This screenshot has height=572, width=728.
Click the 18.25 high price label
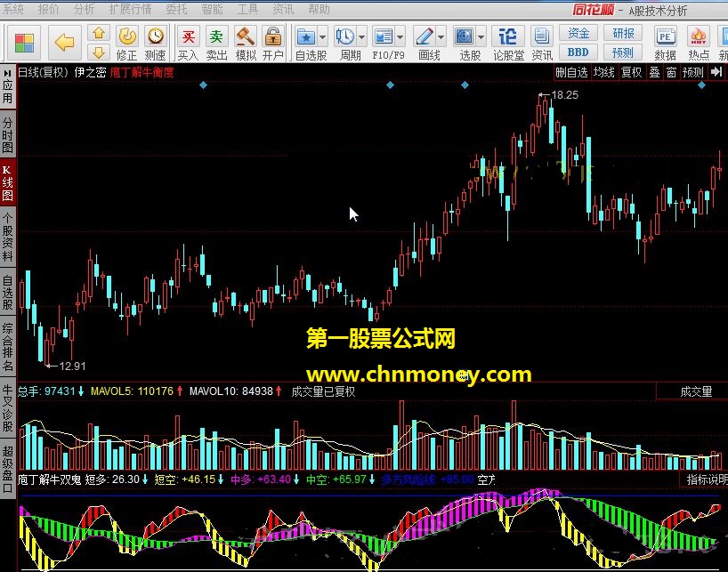click(x=564, y=95)
